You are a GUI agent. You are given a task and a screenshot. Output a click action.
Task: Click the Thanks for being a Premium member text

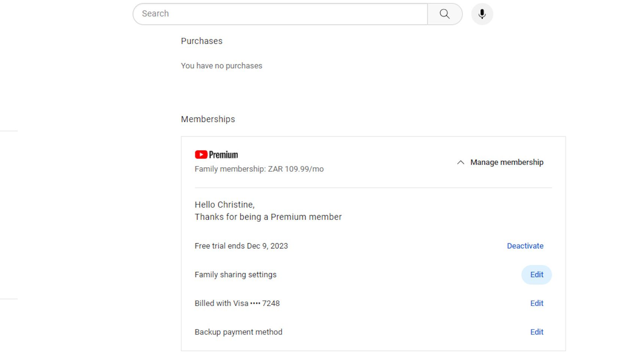click(x=268, y=217)
